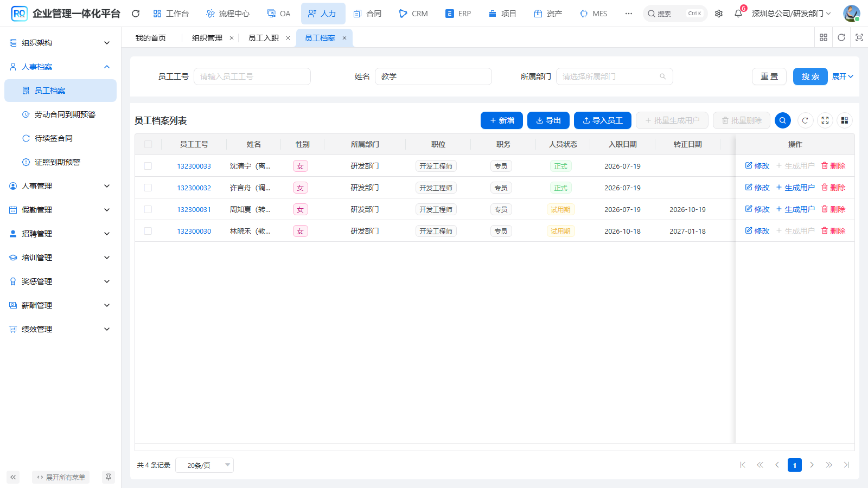
Task: Open the more modules ellipsis
Action: point(628,14)
